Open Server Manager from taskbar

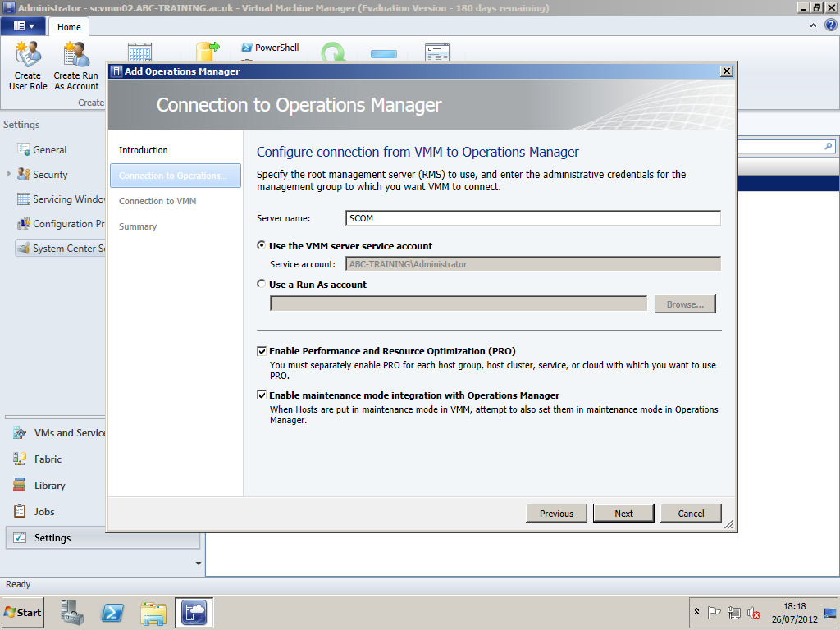pyautogui.click(x=72, y=612)
